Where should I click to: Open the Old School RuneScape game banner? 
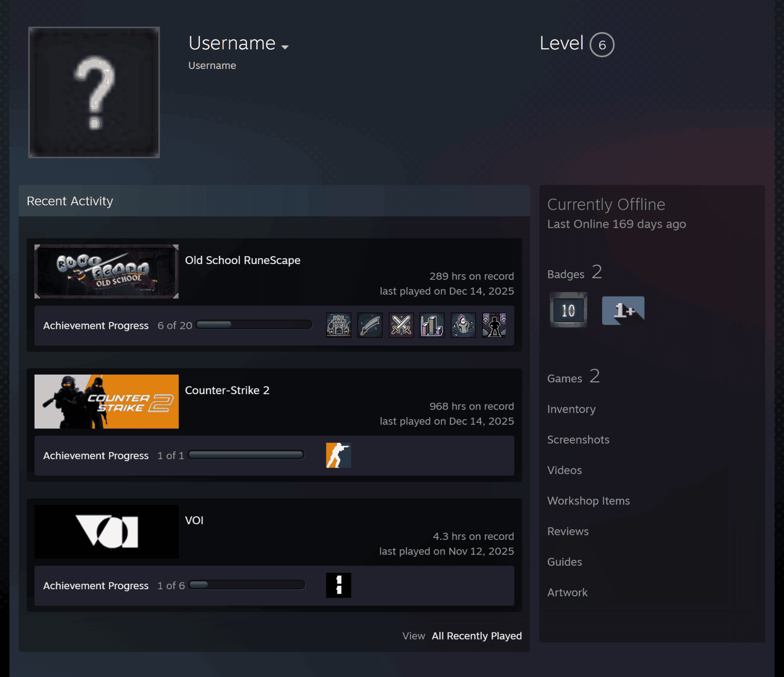[x=107, y=271]
